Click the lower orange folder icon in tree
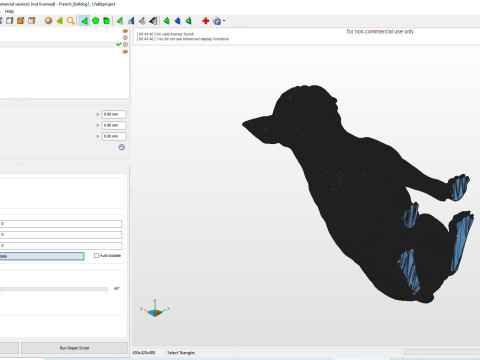 [125, 52]
